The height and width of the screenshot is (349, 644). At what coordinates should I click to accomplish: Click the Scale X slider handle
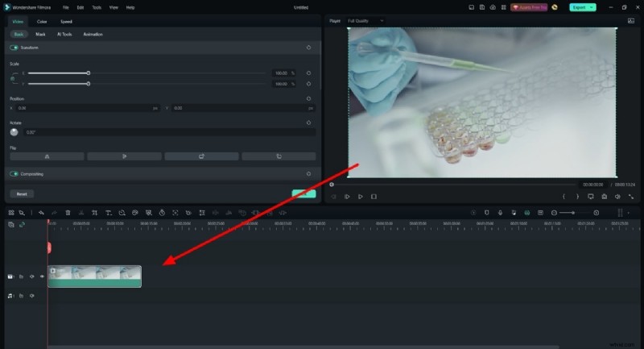coord(89,73)
